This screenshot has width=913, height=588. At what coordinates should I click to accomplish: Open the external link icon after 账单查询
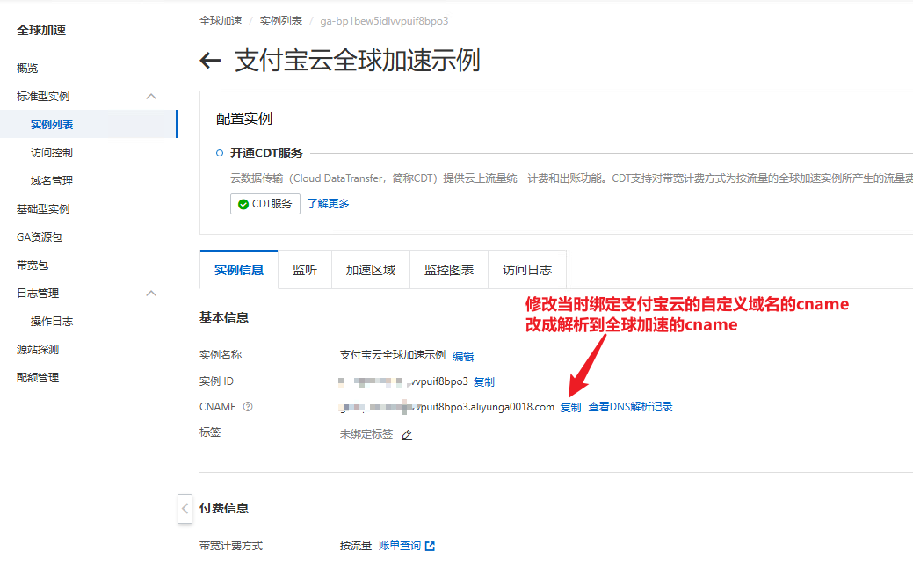click(x=430, y=546)
